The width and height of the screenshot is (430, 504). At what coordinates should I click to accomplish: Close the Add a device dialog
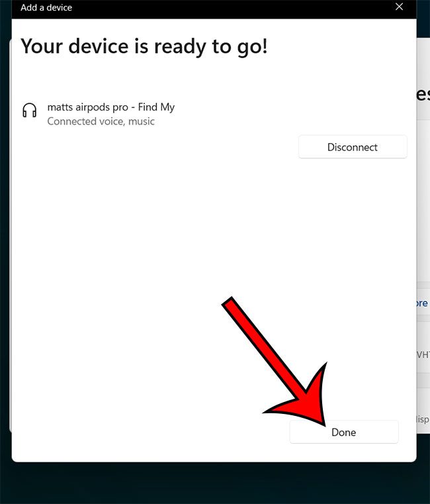[x=399, y=7]
